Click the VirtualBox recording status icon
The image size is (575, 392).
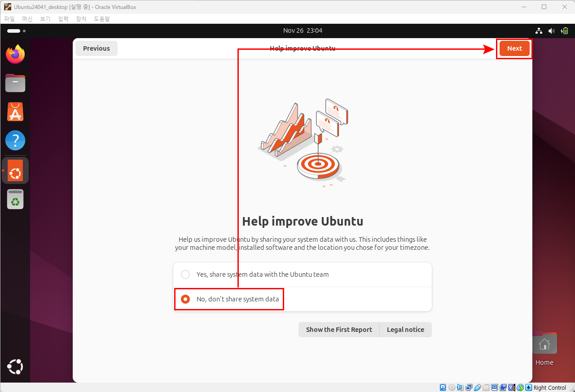point(503,388)
